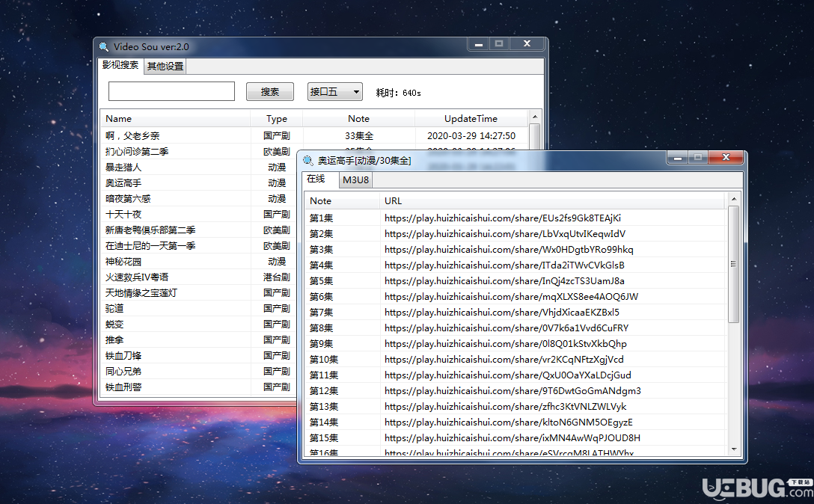Click the search text input field
The height and width of the screenshot is (504, 814).
coord(171,91)
